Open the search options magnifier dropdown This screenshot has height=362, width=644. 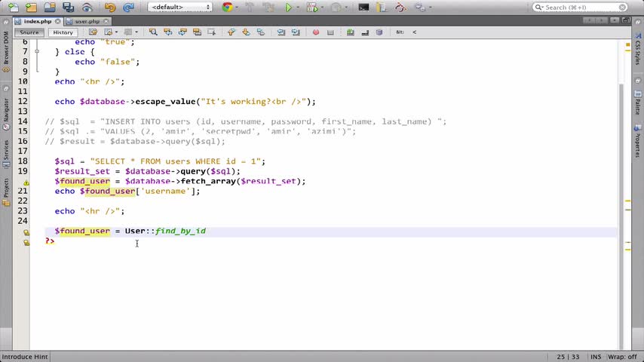539,7
